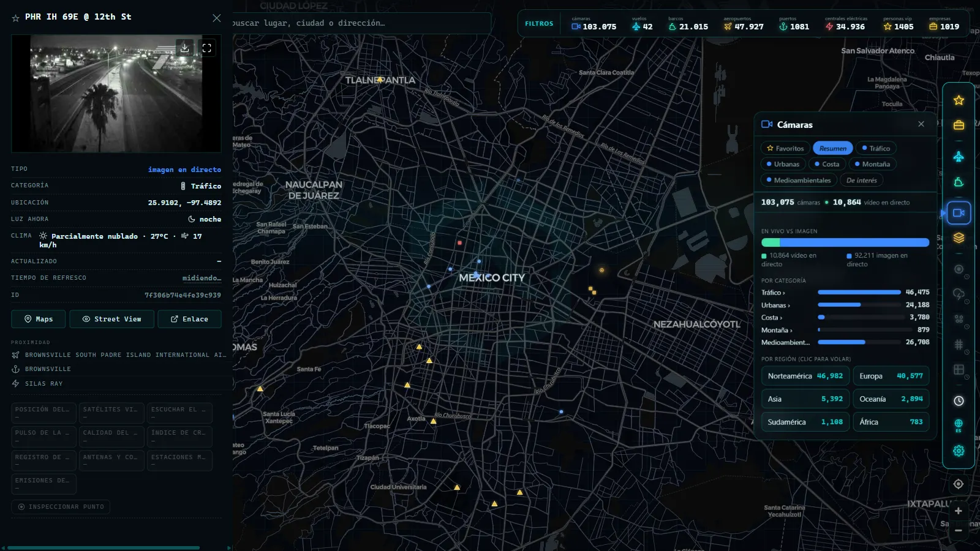Toggle puertos filter showing 1081

tap(794, 24)
